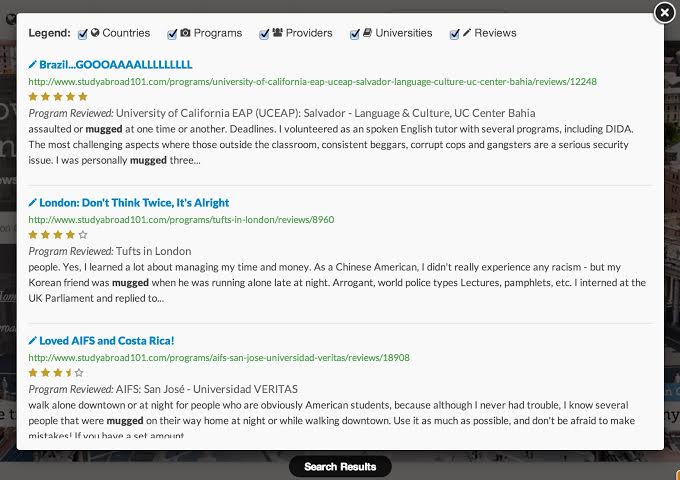The width and height of the screenshot is (680, 480).
Task: Uncheck the Countries checkbox
Action: (x=82, y=34)
